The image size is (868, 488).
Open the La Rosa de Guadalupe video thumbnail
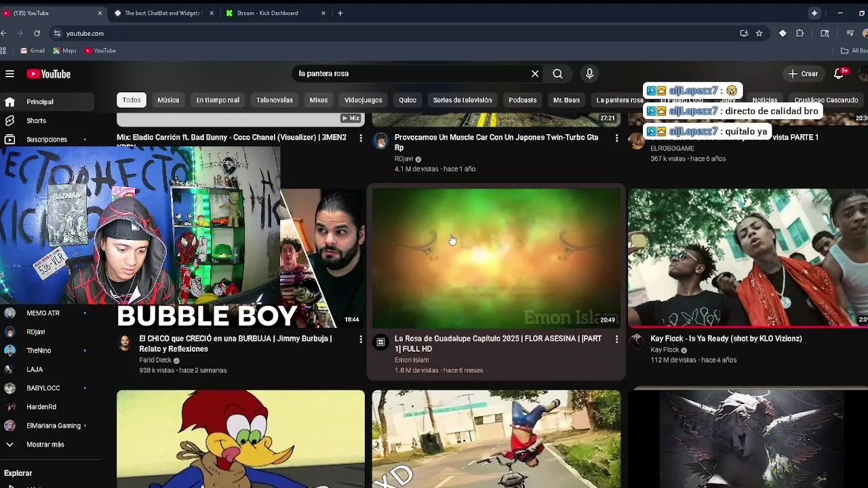coord(496,258)
